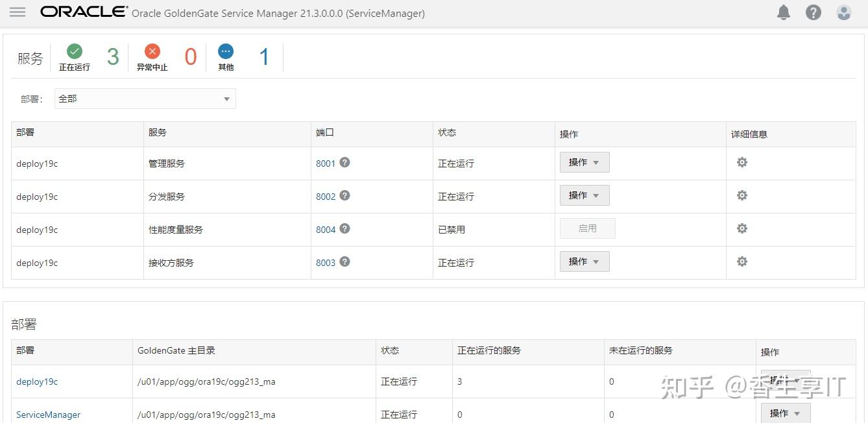Open the 操作 dropdown for ServiceManager deployment

click(x=785, y=413)
